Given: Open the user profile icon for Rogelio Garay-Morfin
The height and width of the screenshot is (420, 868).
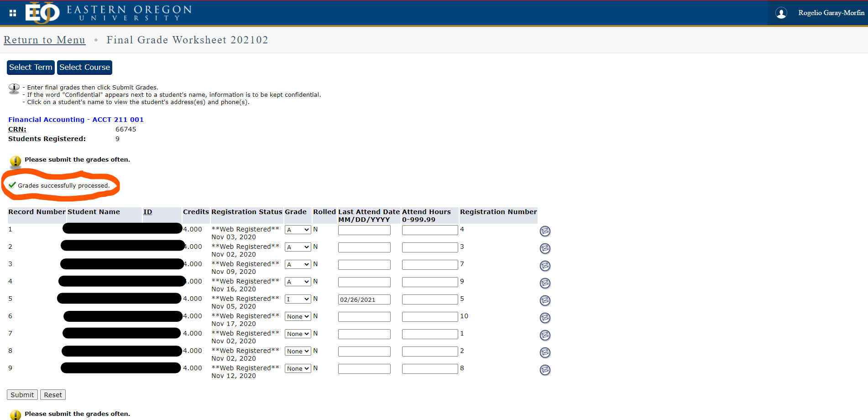Looking at the screenshot, I should tap(781, 13).
